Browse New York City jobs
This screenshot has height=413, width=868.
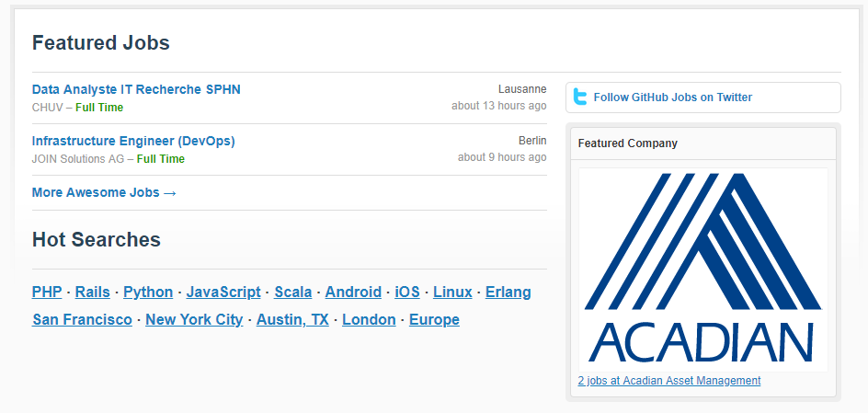194,320
